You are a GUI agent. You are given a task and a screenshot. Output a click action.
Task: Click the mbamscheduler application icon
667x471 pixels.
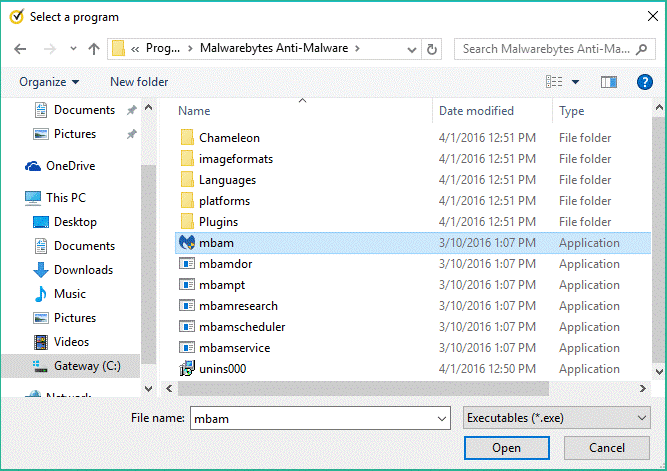coord(187,327)
